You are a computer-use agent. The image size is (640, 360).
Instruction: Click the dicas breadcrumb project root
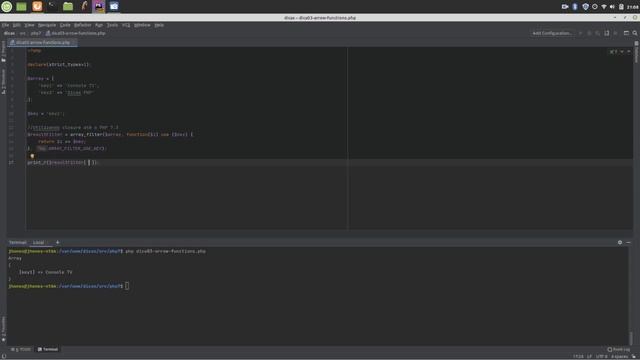tap(9, 33)
